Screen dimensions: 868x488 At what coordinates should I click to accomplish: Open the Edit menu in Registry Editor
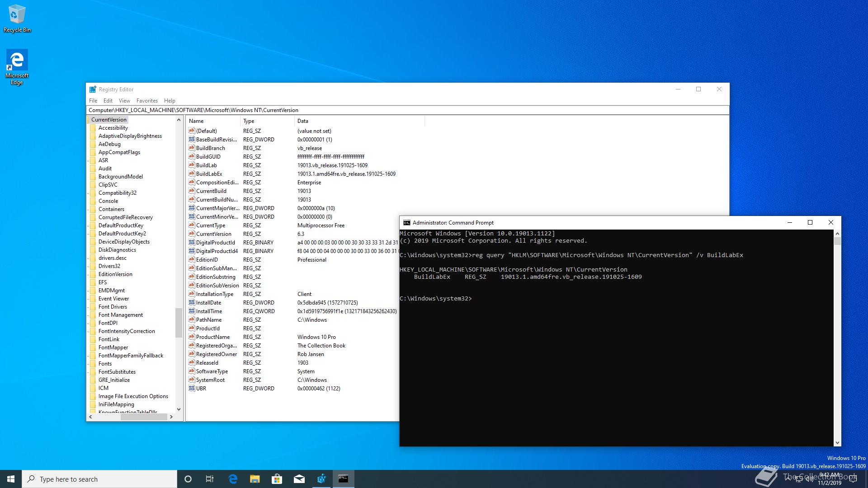108,101
